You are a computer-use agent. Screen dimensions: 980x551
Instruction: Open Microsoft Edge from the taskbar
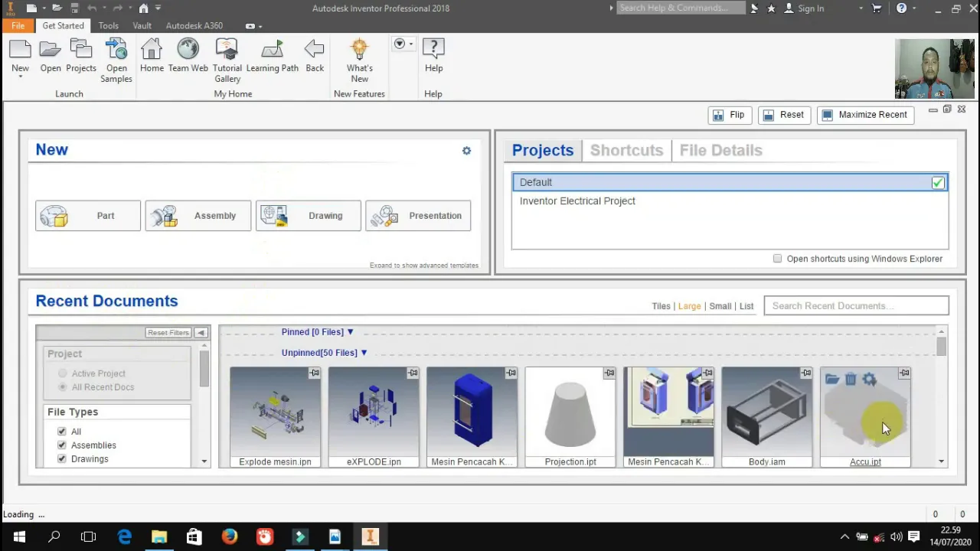[x=124, y=537]
